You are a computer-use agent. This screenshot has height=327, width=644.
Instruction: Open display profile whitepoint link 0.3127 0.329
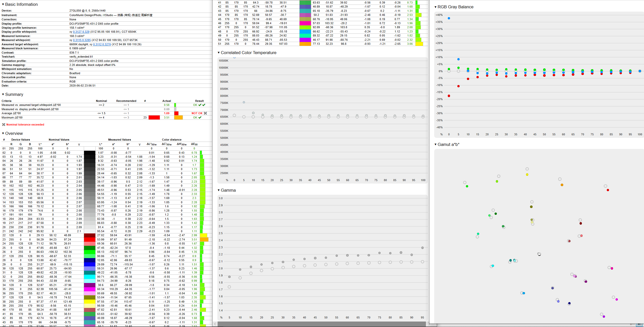[81, 32]
